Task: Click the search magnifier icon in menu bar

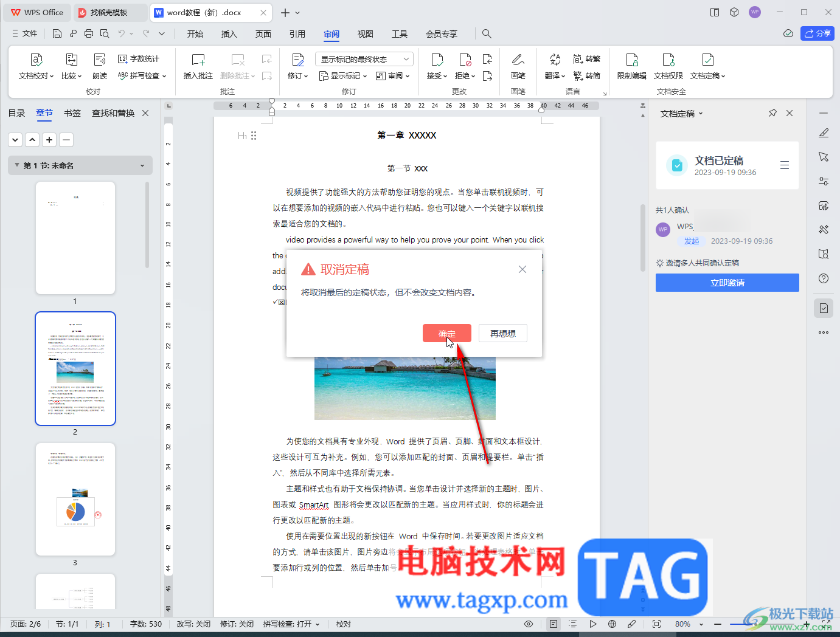Action: (x=487, y=33)
